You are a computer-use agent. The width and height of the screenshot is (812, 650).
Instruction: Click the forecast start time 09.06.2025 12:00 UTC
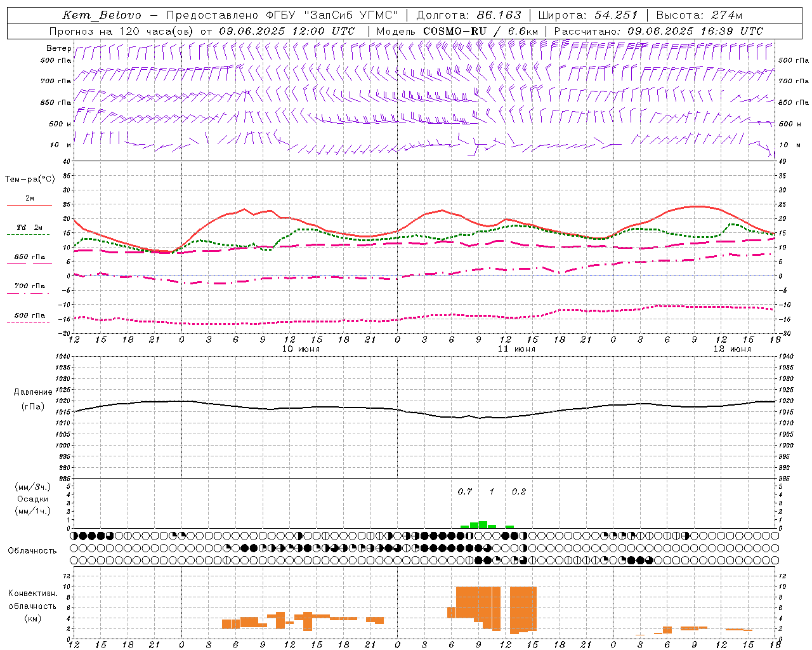point(287,31)
